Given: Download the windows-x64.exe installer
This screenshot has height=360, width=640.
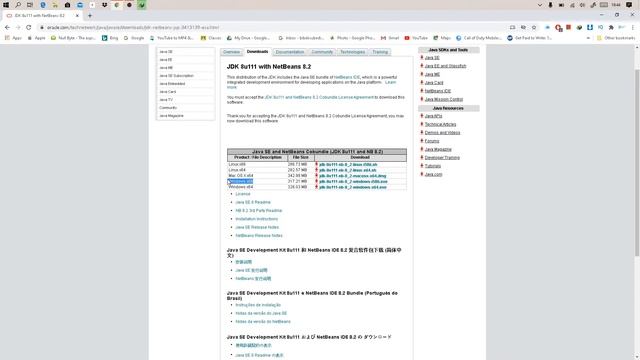Looking at the screenshot, I should point(352,187).
